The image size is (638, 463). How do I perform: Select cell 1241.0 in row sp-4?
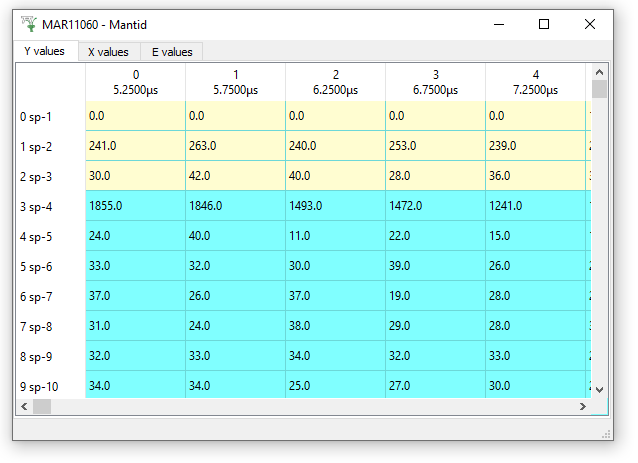[535, 206]
